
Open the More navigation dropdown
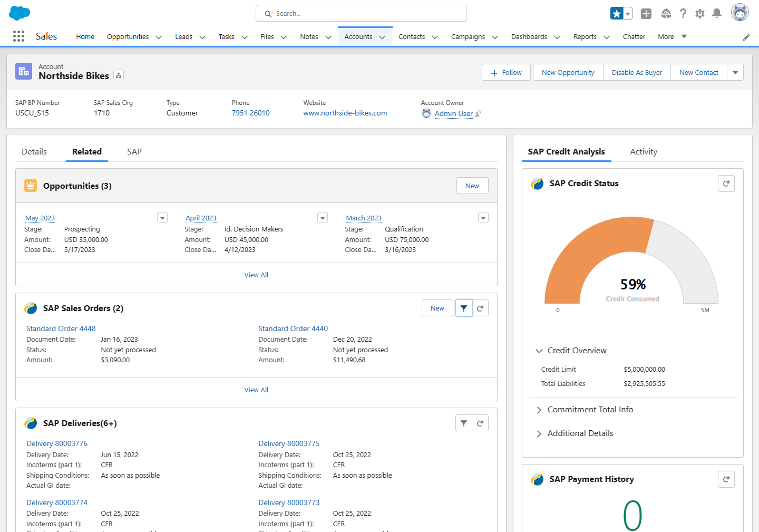[x=672, y=36]
